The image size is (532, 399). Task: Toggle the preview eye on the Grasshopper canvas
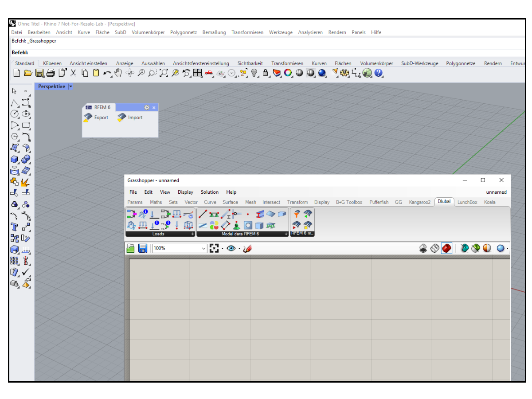click(231, 248)
